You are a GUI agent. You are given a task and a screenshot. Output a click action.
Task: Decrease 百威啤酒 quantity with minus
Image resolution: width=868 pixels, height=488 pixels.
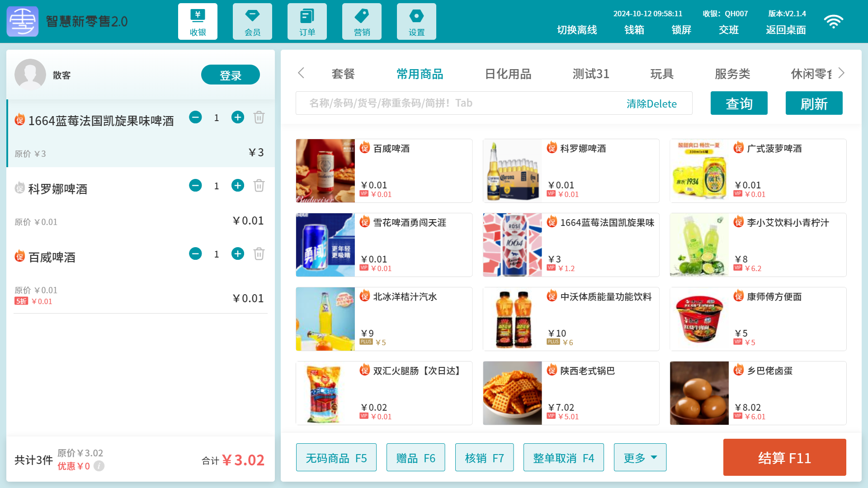195,254
